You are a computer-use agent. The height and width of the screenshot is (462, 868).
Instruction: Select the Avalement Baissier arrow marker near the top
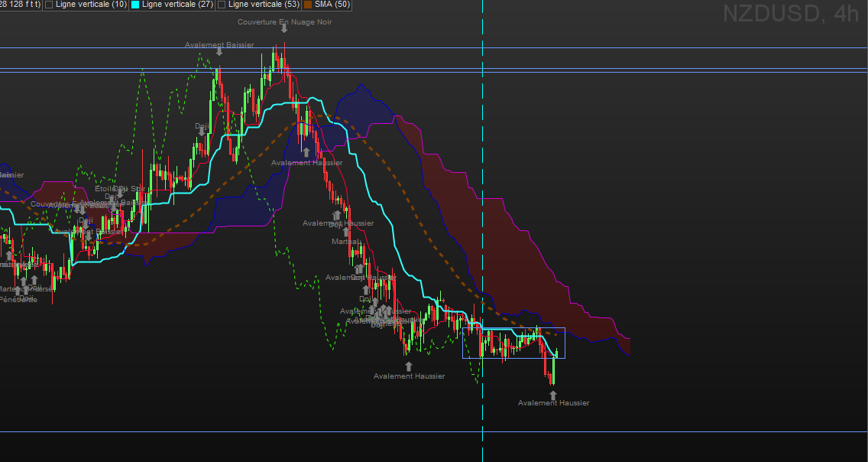pos(219,51)
